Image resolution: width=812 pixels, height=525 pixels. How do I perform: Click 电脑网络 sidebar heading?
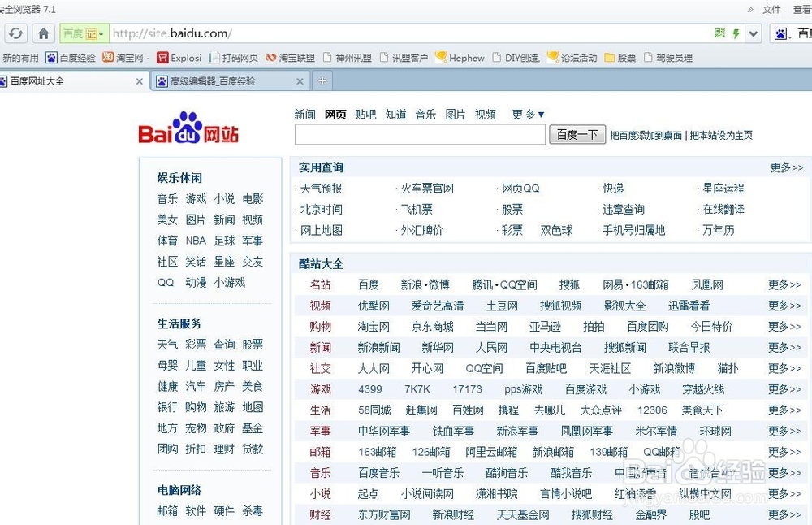(179, 490)
